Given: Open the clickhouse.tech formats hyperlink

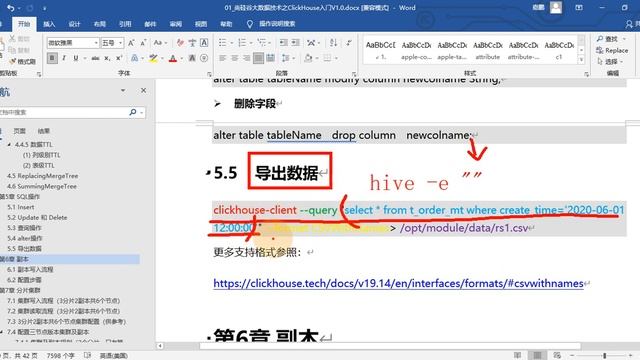Looking at the screenshot, I should click(x=398, y=283).
